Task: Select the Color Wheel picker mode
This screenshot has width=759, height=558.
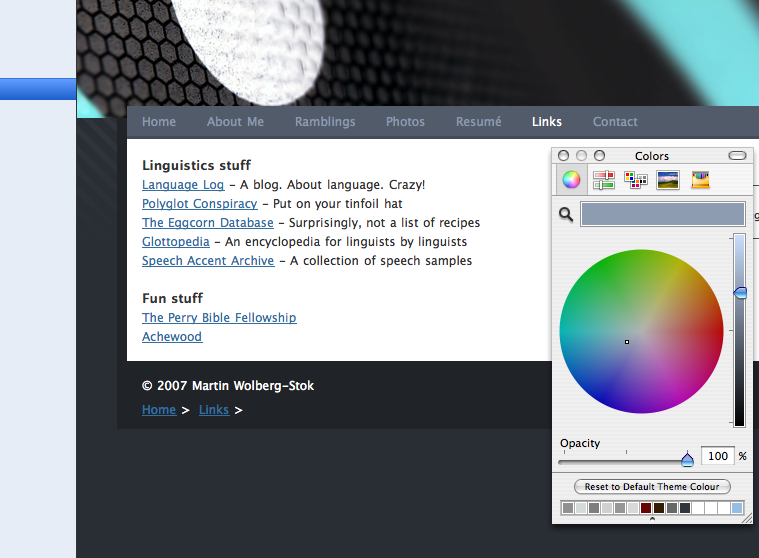Action: (x=571, y=180)
